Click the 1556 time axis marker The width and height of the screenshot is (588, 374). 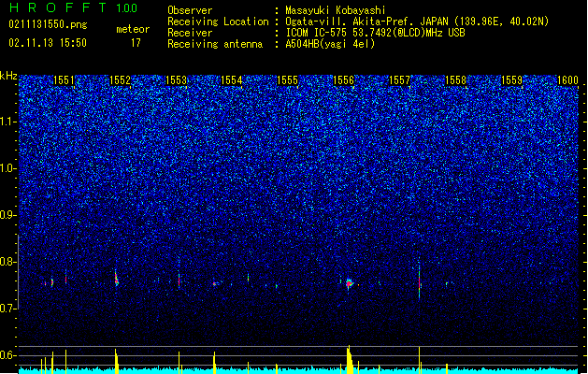[343, 80]
